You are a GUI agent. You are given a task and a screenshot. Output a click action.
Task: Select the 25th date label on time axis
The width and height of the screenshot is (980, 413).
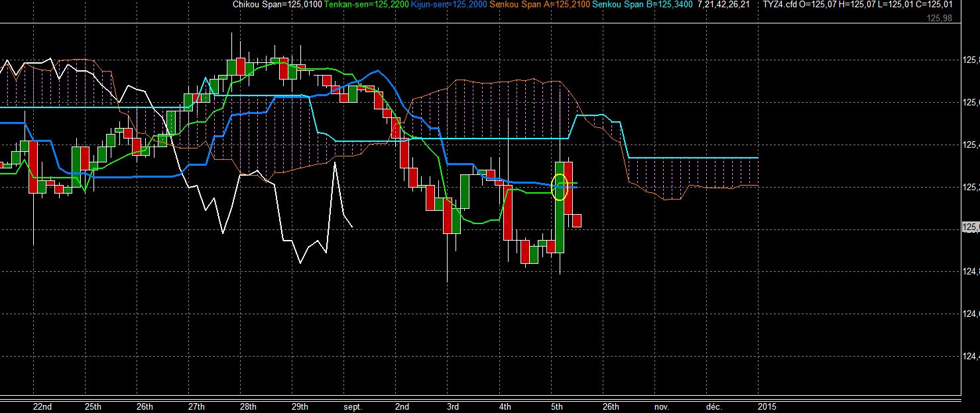[x=93, y=406]
